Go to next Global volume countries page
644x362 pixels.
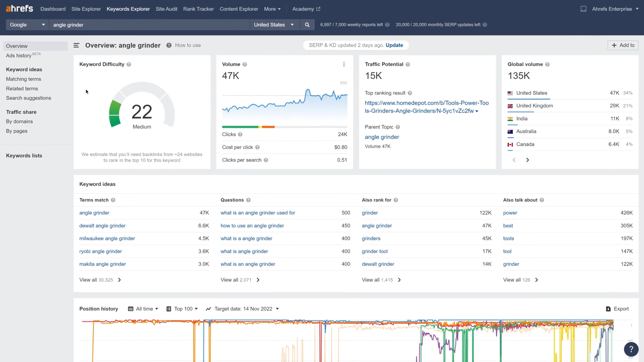[528, 160]
